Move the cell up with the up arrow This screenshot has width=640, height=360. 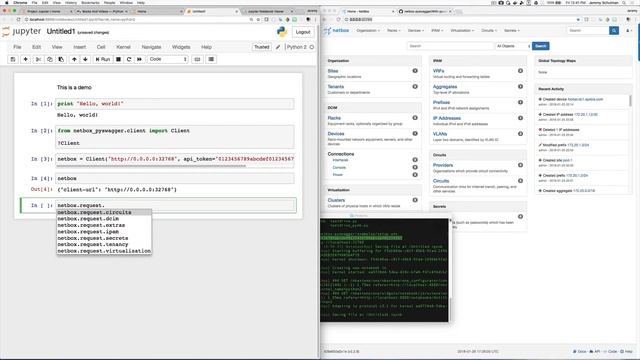coord(74,59)
